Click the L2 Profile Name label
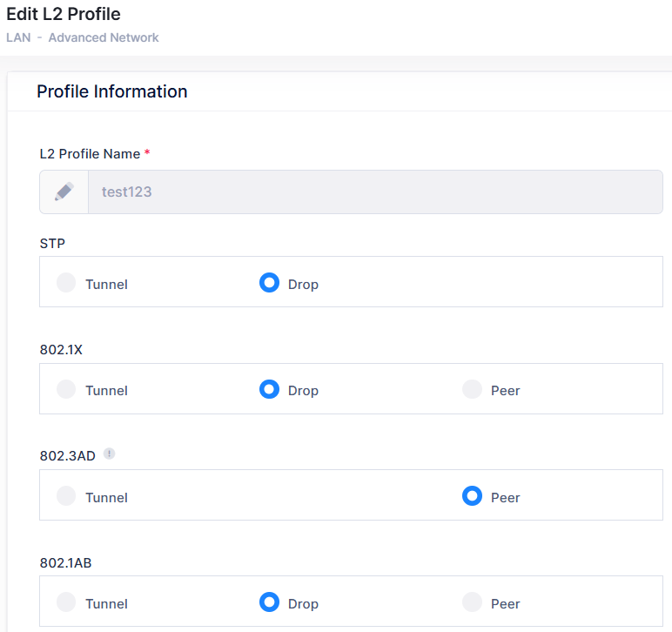This screenshot has height=632, width=672. coord(90,154)
